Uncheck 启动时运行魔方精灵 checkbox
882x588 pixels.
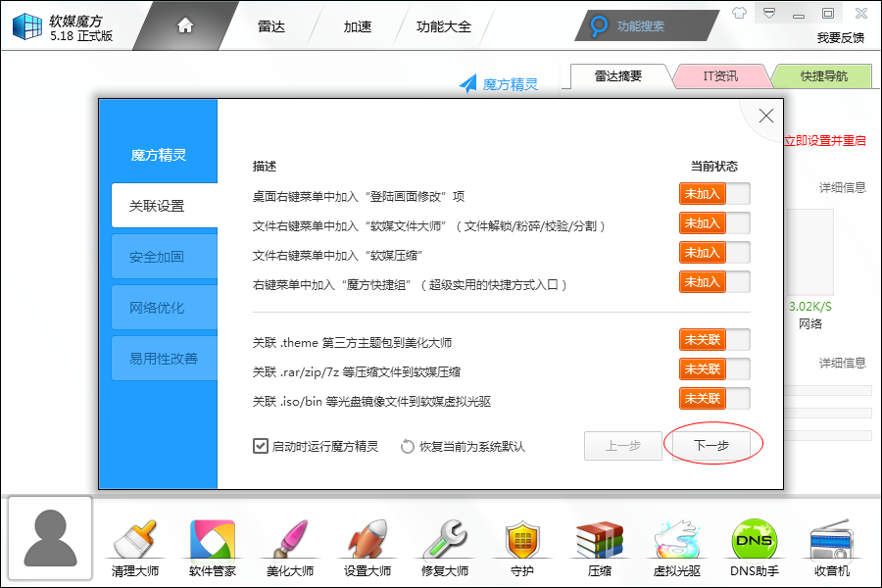coord(260,446)
